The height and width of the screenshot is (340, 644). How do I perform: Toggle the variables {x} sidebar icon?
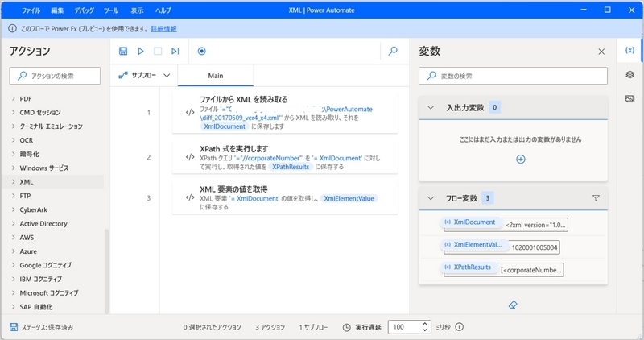[630, 50]
